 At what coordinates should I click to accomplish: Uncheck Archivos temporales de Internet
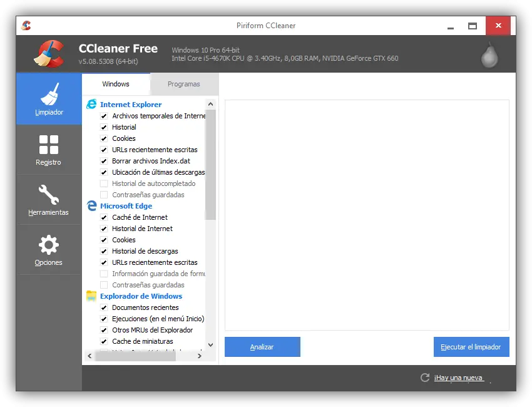104,116
